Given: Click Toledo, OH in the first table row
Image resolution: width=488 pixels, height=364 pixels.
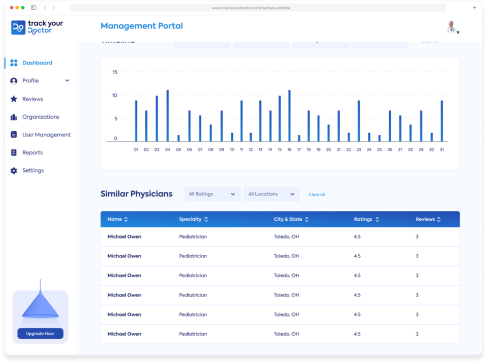Looking at the screenshot, I should pos(287,237).
